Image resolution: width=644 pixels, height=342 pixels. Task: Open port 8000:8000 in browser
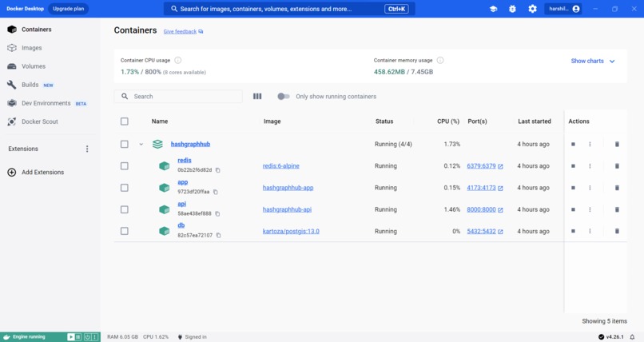click(485, 209)
